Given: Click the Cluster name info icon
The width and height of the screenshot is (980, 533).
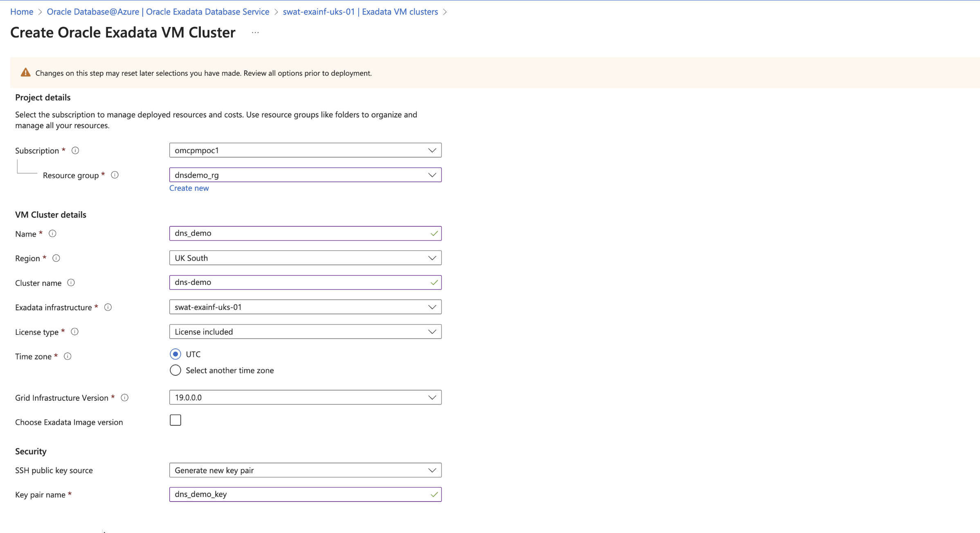Looking at the screenshot, I should click(x=71, y=282).
